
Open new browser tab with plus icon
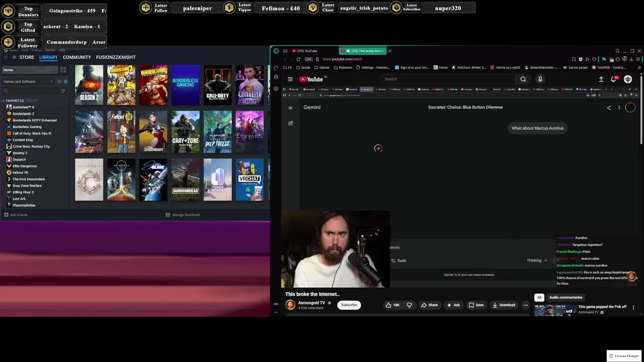389,51
